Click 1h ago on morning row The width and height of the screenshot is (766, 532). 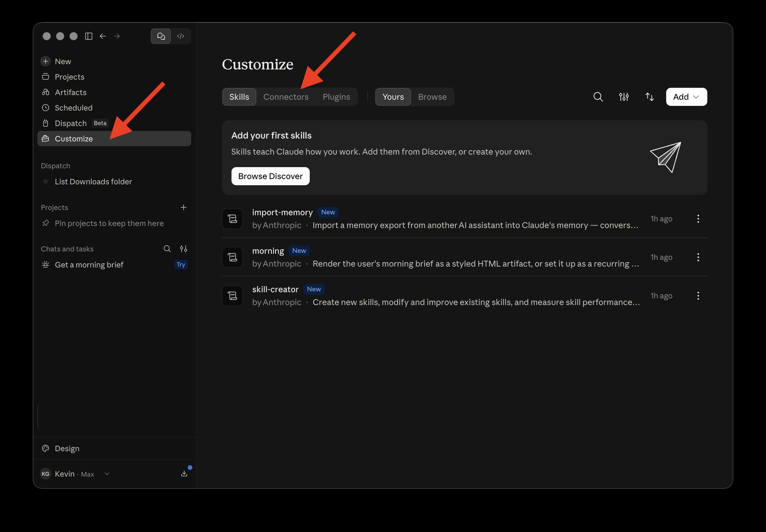coord(661,257)
